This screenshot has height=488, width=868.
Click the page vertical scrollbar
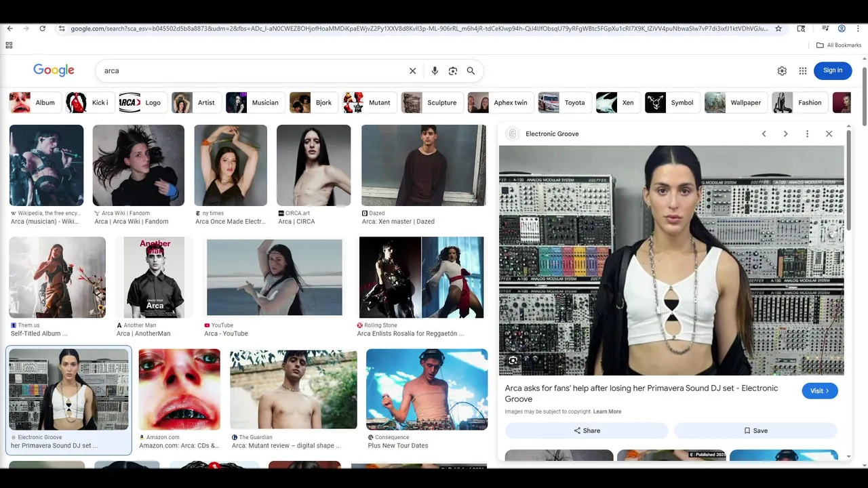(x=865, y=95)
